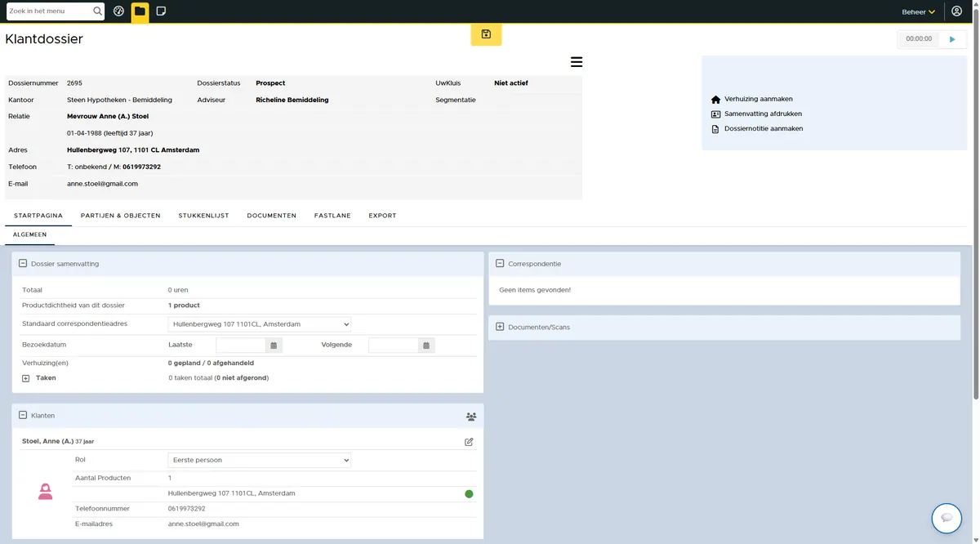Image resolution: width=980 pixels, height=544 pixels.
Task: Select the Startpagina tab
Action: pos(38,216)
